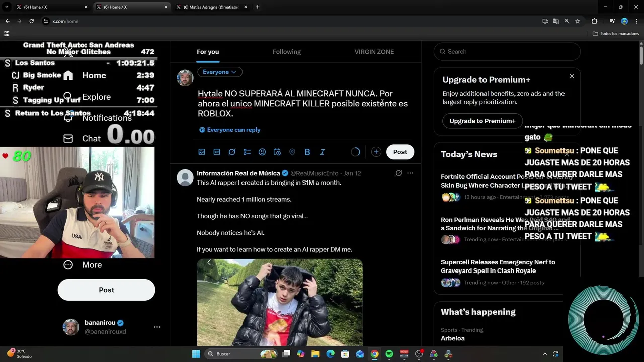Go to previous image in the post
644x362 pixels.
209,262
